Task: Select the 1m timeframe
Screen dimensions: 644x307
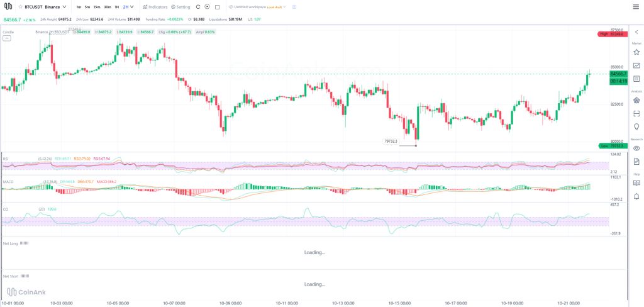Action: (79, 7)
